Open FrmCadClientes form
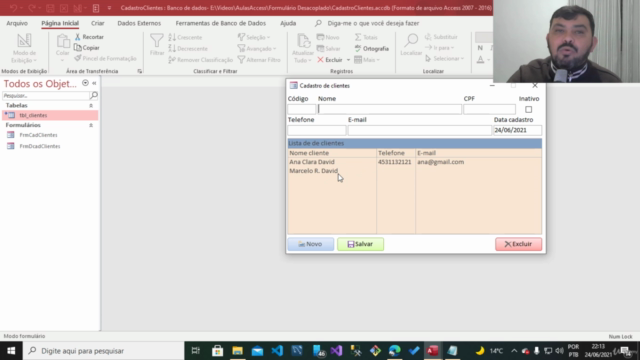The height and width of the screenshot is (360, 640). (38, 135)
